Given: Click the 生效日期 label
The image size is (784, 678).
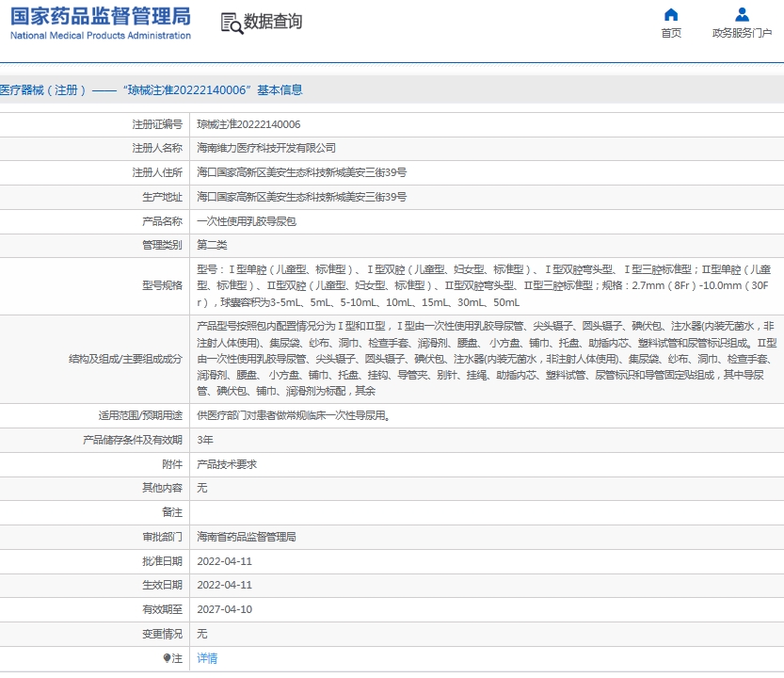Looking at the screenshot, I should (x=162, y=585).
